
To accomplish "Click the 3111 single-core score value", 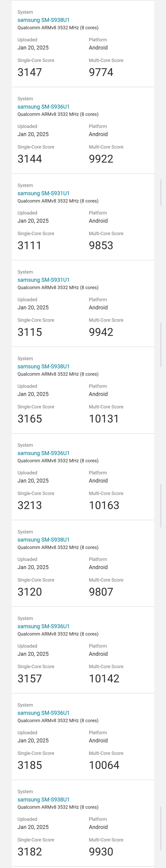I will (x=29, y=246).
